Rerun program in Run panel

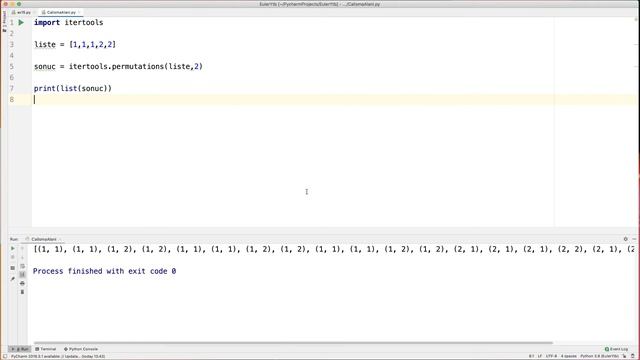(x=13, y=248)
